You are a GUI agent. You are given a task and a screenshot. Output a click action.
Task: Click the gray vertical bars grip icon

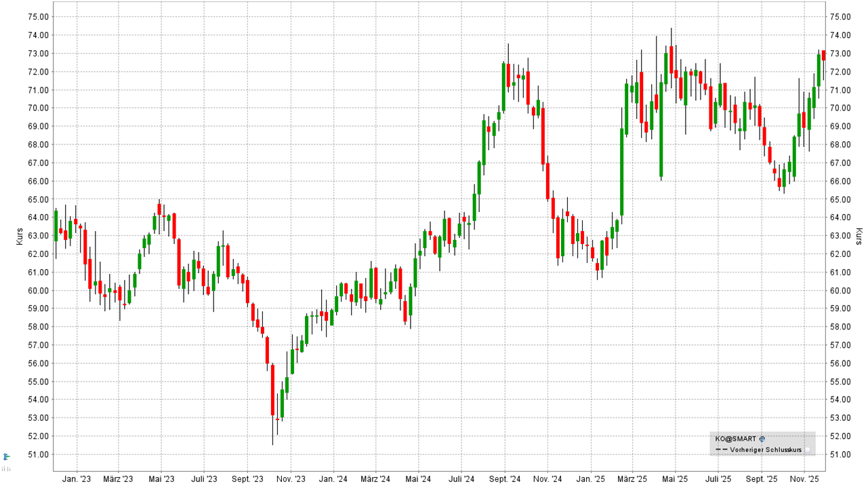(x=6, y=468)
